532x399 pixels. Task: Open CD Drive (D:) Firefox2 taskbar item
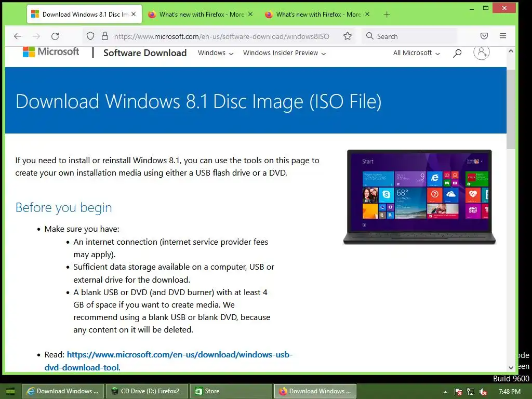147,391
